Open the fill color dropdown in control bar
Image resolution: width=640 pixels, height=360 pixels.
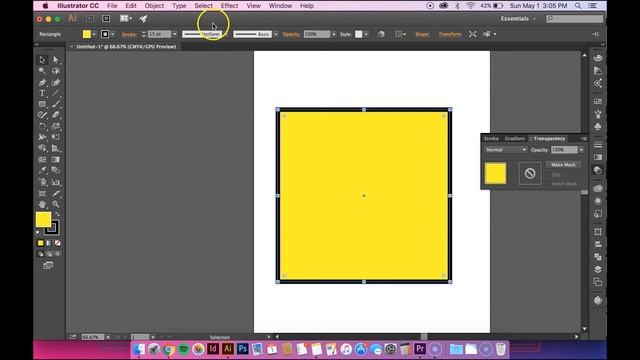[94, 34]
